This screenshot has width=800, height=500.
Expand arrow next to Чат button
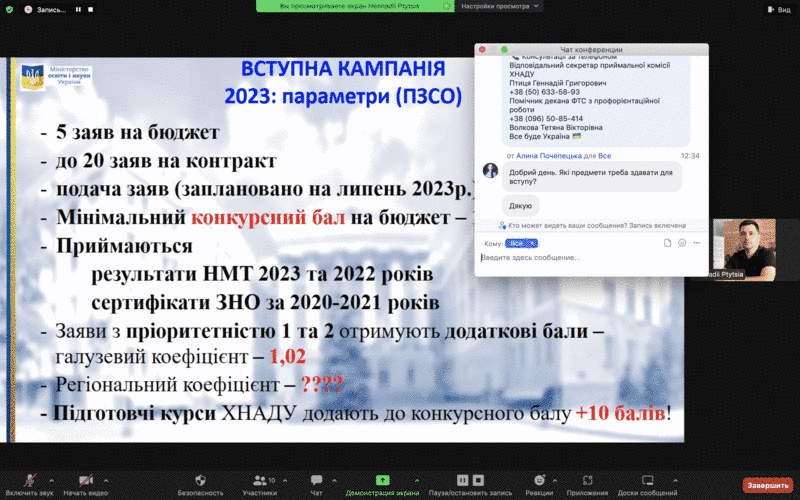pyautogui.click(x=334, y=481)
